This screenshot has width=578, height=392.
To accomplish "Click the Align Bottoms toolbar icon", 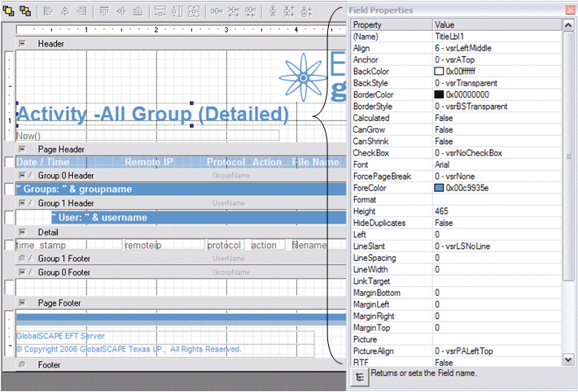I will (138, 11).
